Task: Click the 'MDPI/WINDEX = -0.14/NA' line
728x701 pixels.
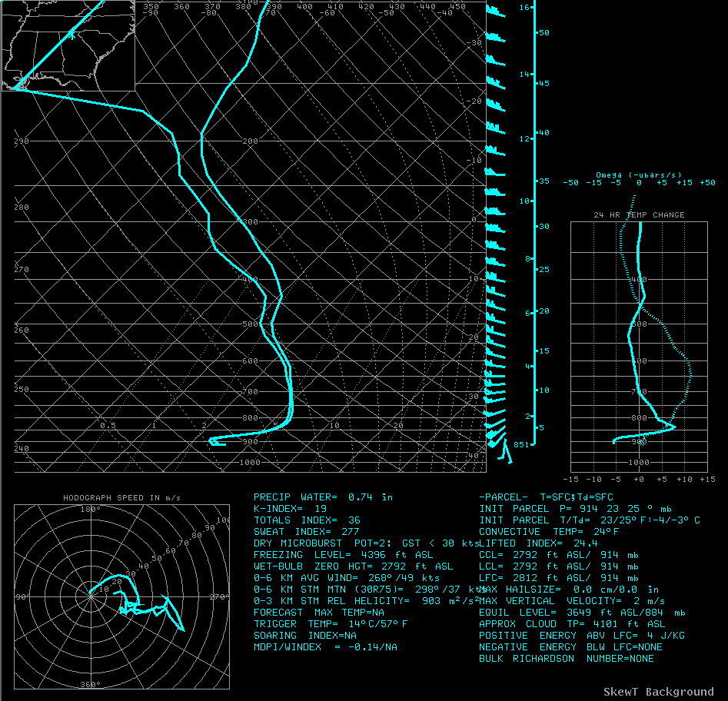Action: pos(325,647)
